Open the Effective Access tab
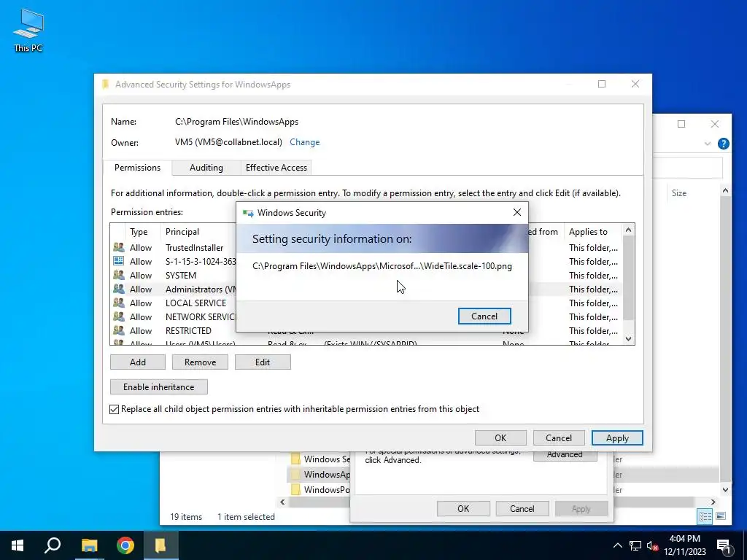The image size is (747, 560). coord(276,168)
